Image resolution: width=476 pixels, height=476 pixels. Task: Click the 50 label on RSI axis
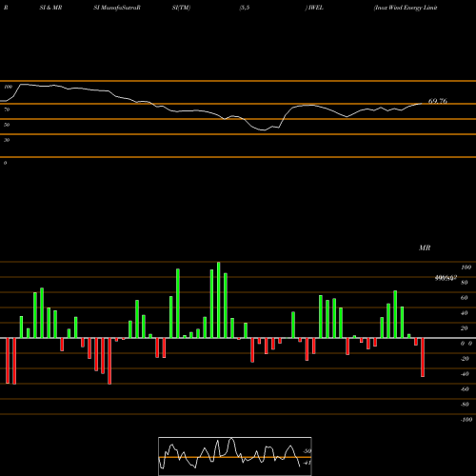(x=7, y=125)
